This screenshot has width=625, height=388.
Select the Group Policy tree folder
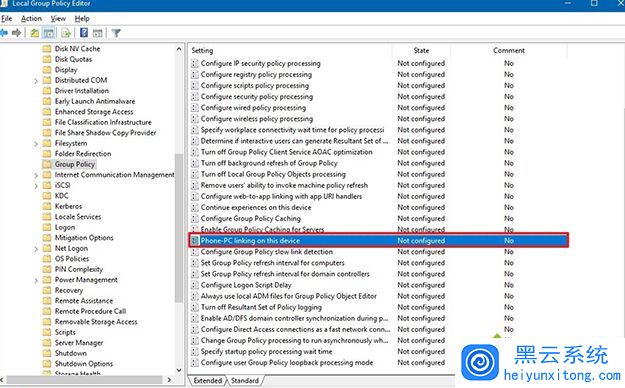pos(75,164)
